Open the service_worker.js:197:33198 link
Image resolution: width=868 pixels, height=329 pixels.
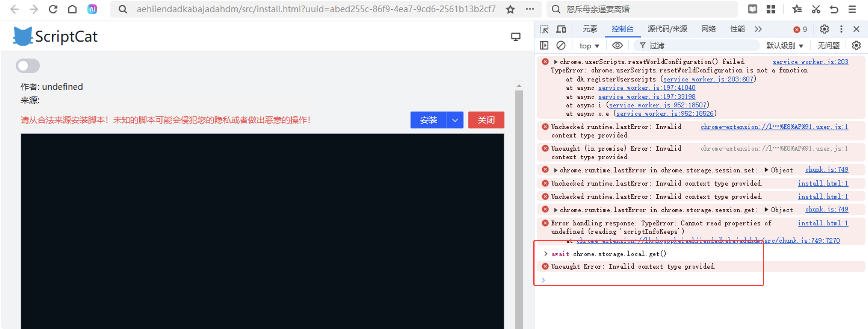tap(646, 96)
